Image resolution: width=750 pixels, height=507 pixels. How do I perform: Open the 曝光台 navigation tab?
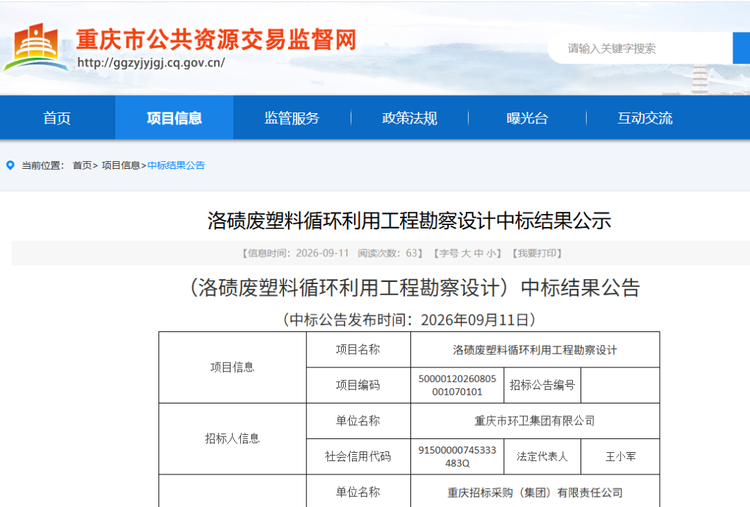click(527, 118)
